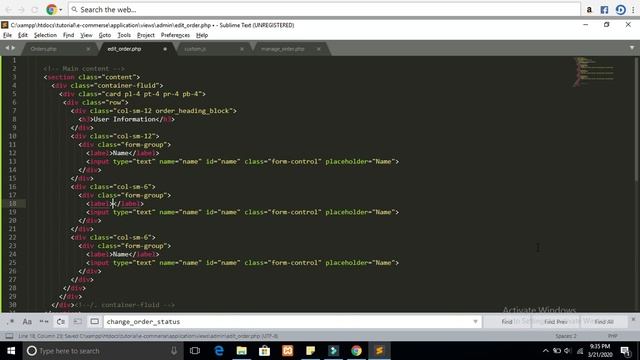Click the Find Prev button
640x360 pixels.
[556, 322]
